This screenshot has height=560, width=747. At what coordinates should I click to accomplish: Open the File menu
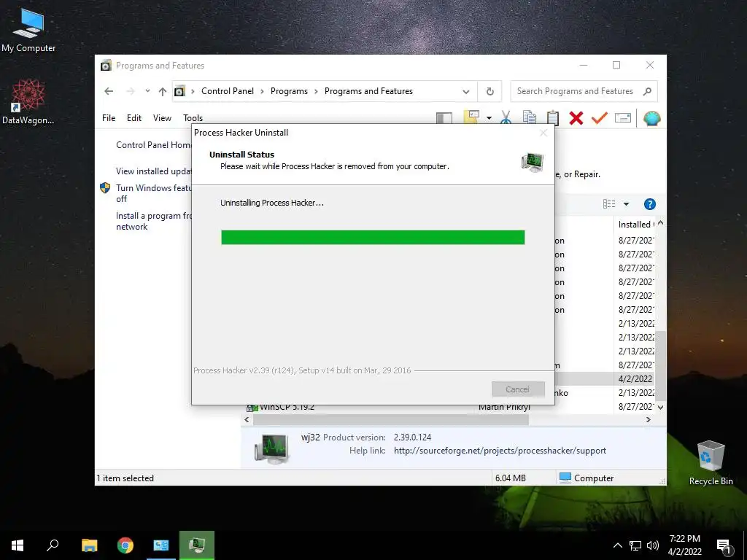point(109,117)
